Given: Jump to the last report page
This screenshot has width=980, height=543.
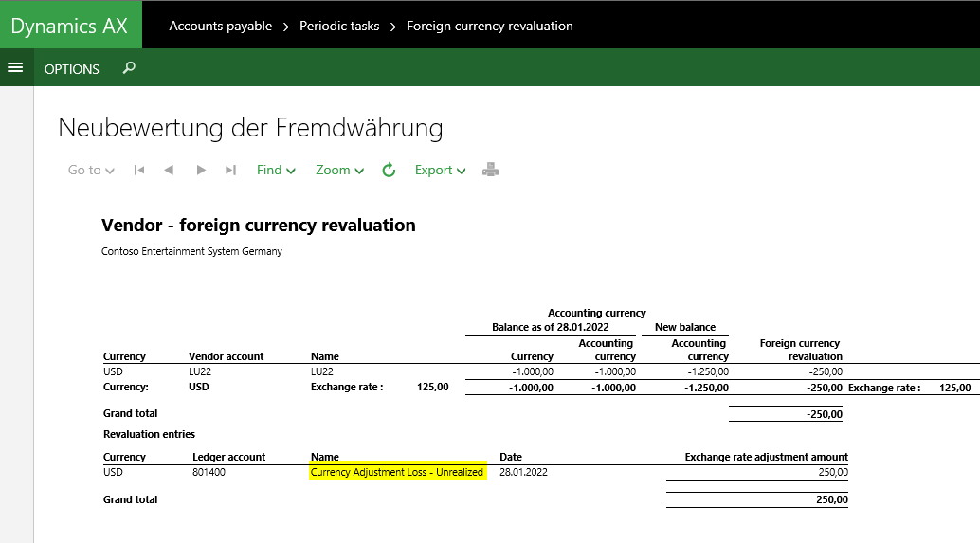Looking at the screenshot, I should (230, 171).
